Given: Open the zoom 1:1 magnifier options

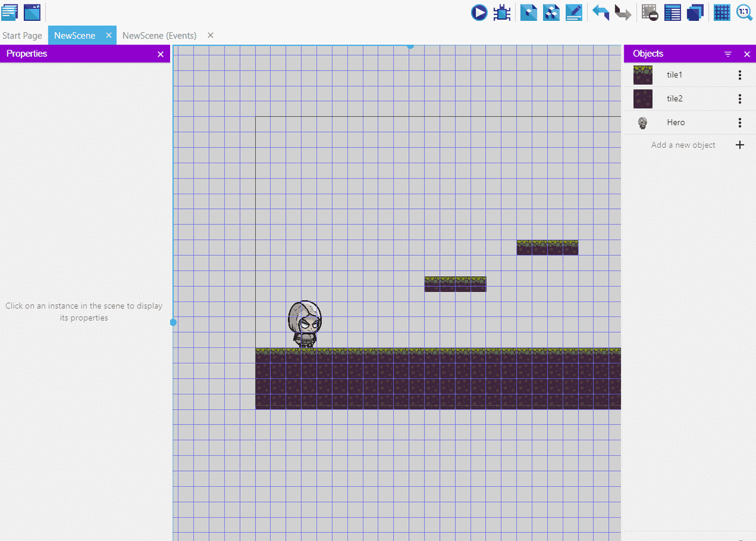Looking at the screenshot, I should tap(745, 12).
